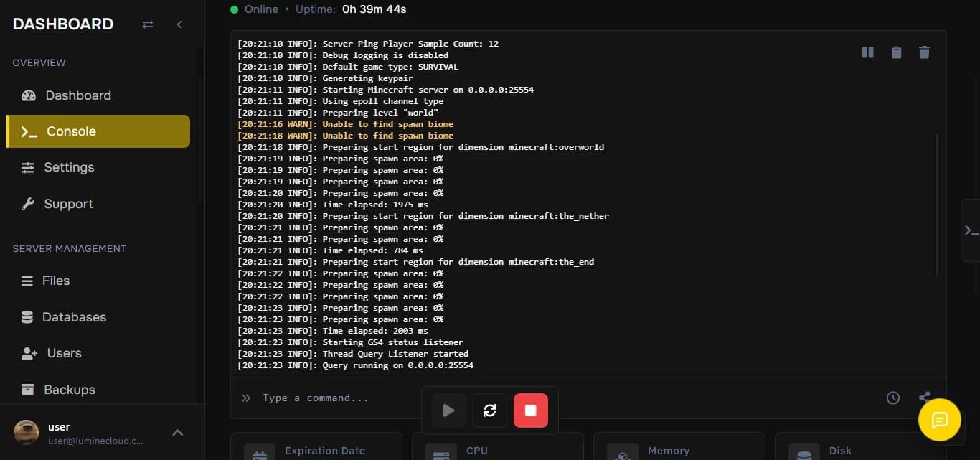Click log line 'Query running on 0.0.0.0:25554'
Screen dimensions: 980x460
coord(356,365)
